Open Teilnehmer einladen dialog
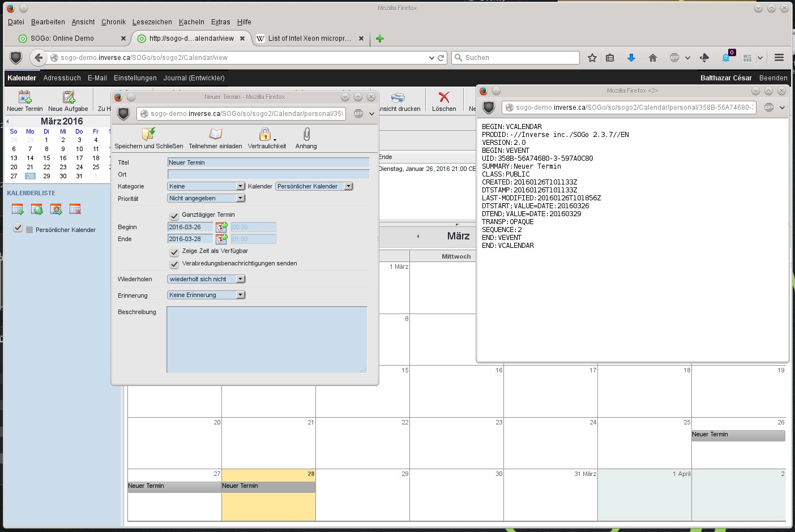795x532 pixels. (215, 134)
